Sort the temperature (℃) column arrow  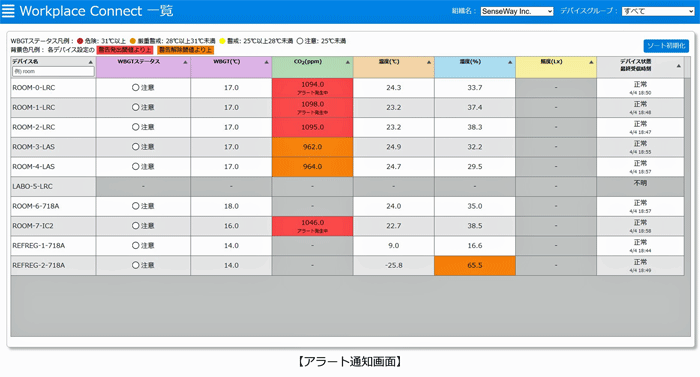tap(429, 63)
